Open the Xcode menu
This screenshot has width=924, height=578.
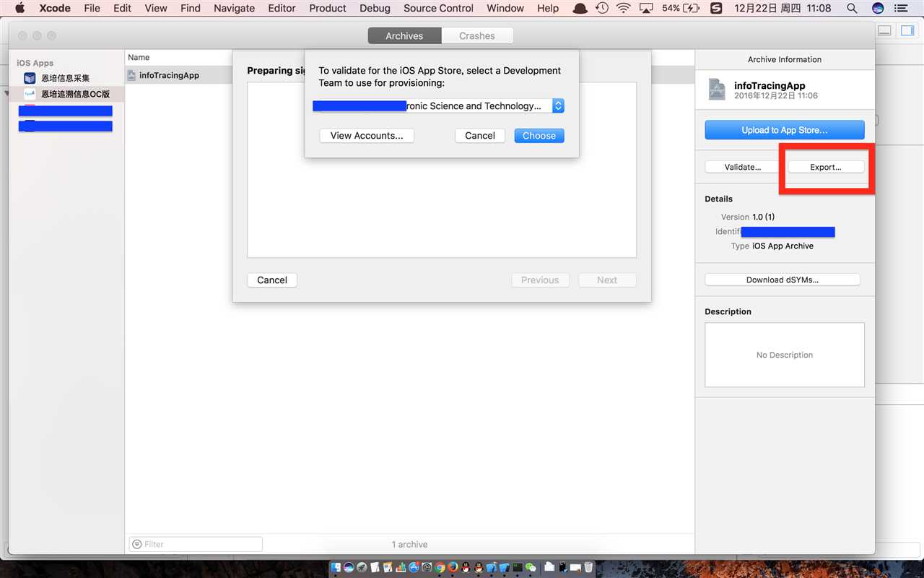click(55, 8)
